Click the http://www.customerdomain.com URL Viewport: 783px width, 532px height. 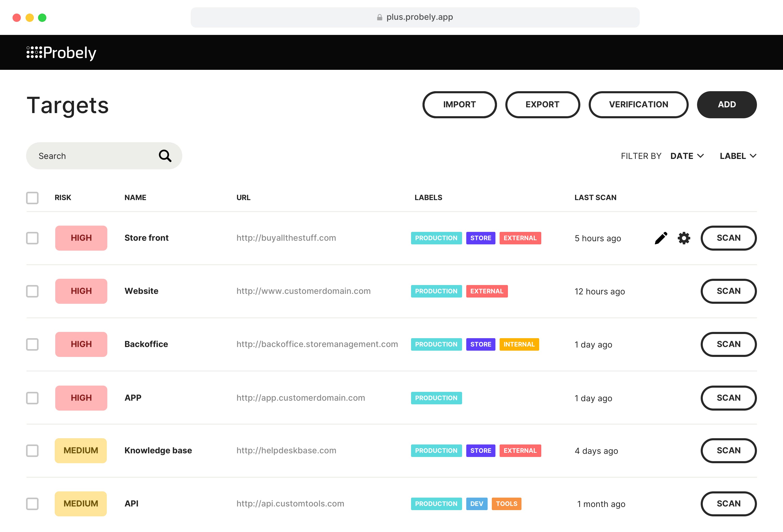(303, 291)
